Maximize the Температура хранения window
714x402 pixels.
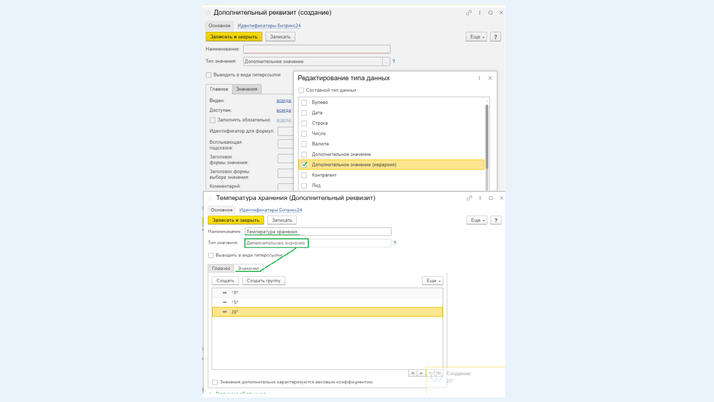click(x=491, y=198)
